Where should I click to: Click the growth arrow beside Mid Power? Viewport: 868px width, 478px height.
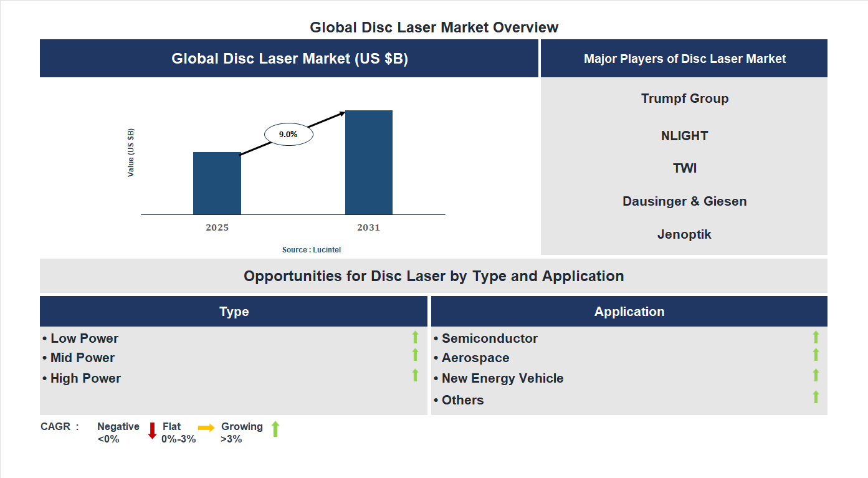click(415, 356)
